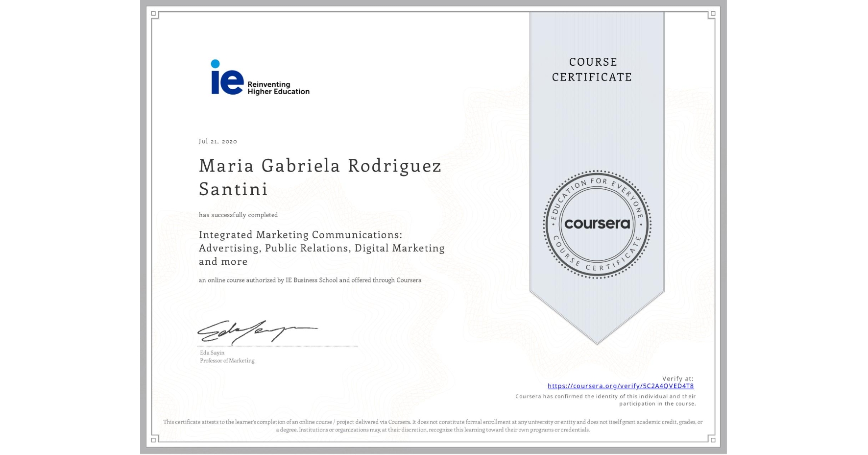
Task: Click 'Professor of Marketing' text
Action: pos(227,360)
